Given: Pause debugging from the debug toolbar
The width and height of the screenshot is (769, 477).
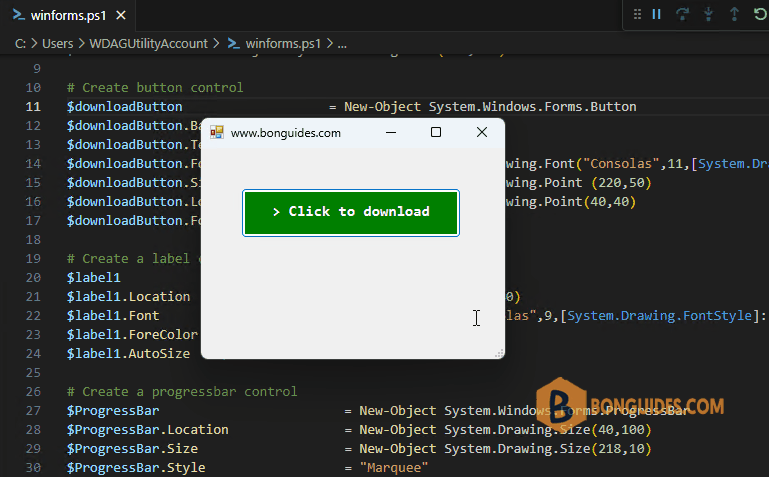Looking at the screenshot, I should pyautogui.click(x=656, y=14).
